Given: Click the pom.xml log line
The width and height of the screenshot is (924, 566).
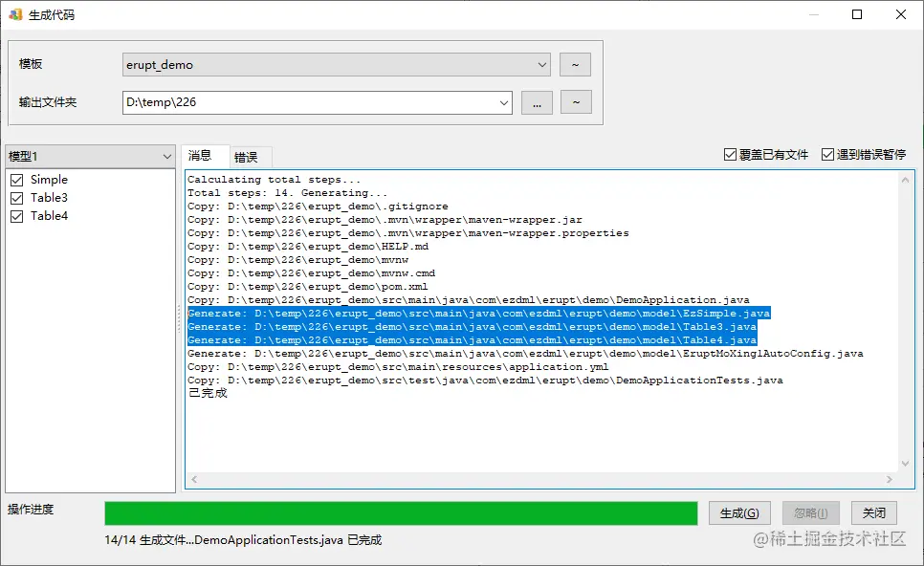Looking at the screenshot, I should pos(308,287).
